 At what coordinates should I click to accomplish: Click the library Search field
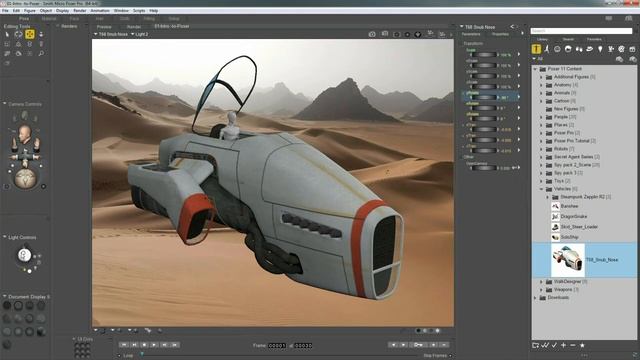point(581,31)
